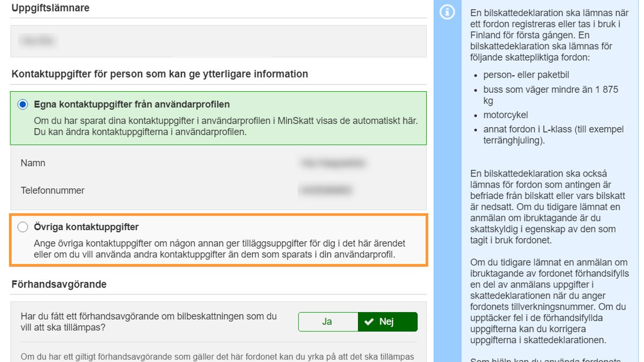The height and width of the screenshot is (362, 644).
Task: Click the blue info icon in help panel
Action: coord(447,13)
